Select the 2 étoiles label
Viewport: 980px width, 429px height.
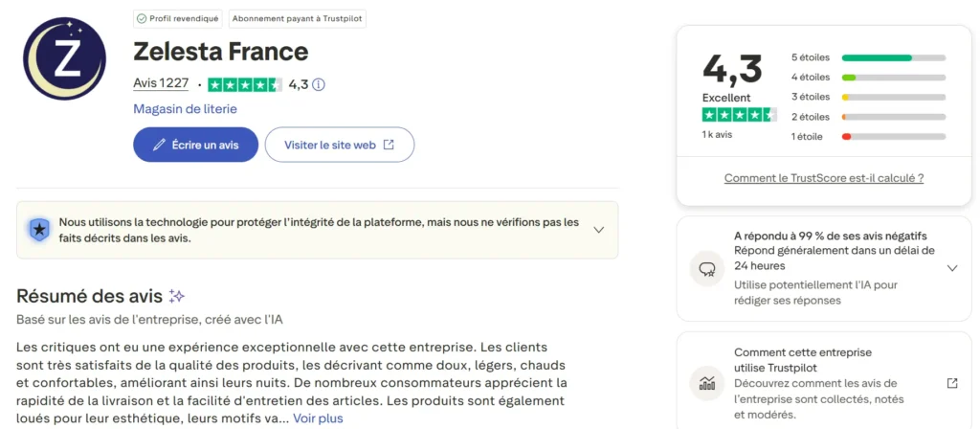811,117
